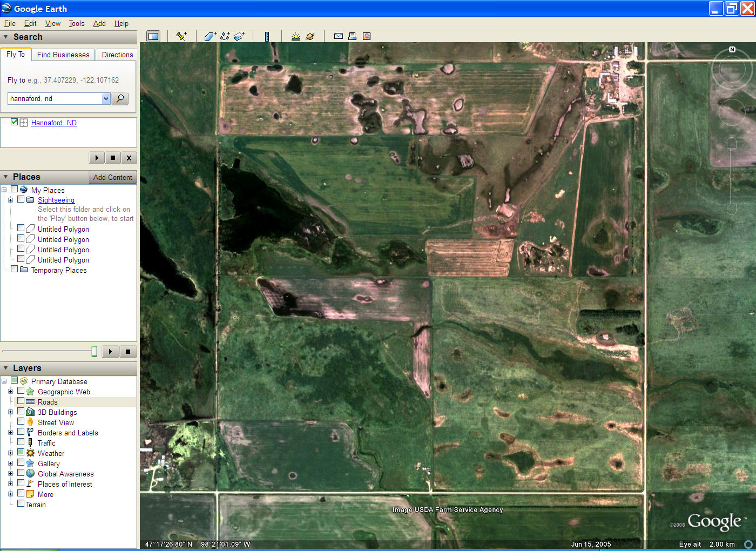Open the Sightseeing folder link

point(56,200)
